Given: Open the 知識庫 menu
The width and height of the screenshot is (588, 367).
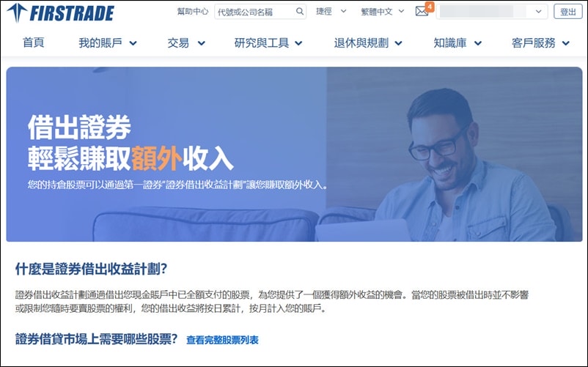Looking at the screenshot, I should click(x=457, y=42).
